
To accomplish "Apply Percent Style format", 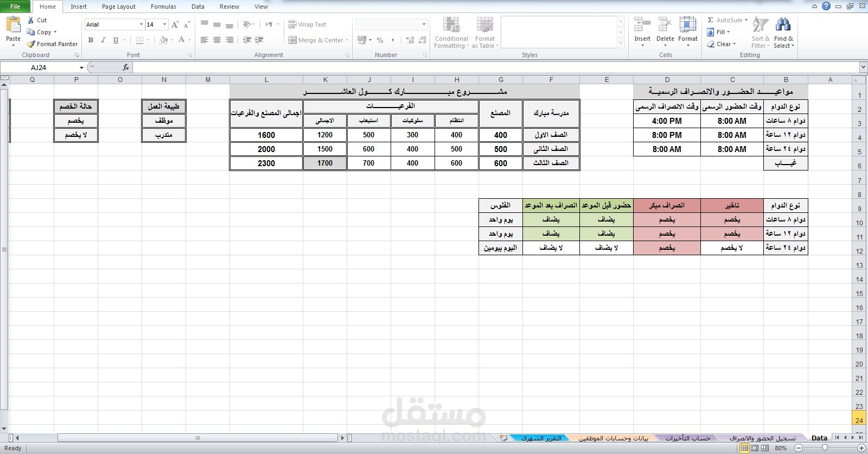I will [x=380, y=40].
